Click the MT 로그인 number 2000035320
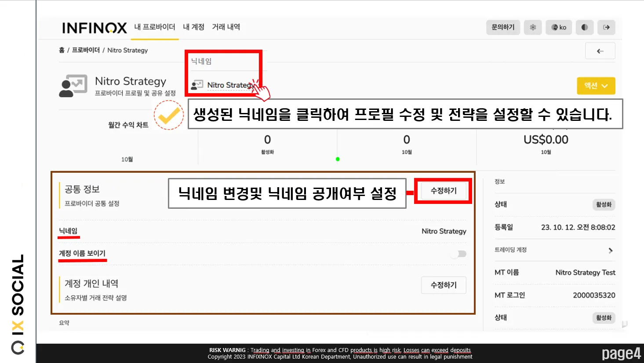Image resolution: width=644 pixels, height=363 pixels. pyautogui.click(x=594, y=295)
